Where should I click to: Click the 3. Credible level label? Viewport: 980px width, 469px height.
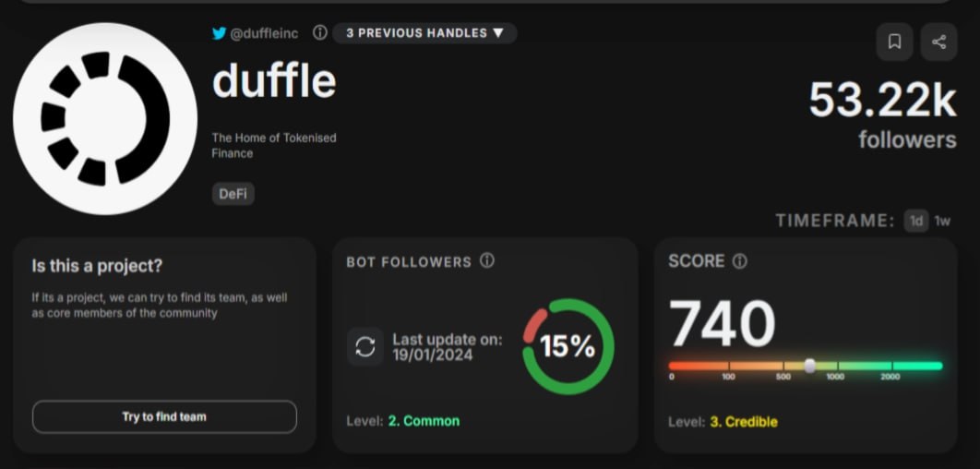[744, 422]
